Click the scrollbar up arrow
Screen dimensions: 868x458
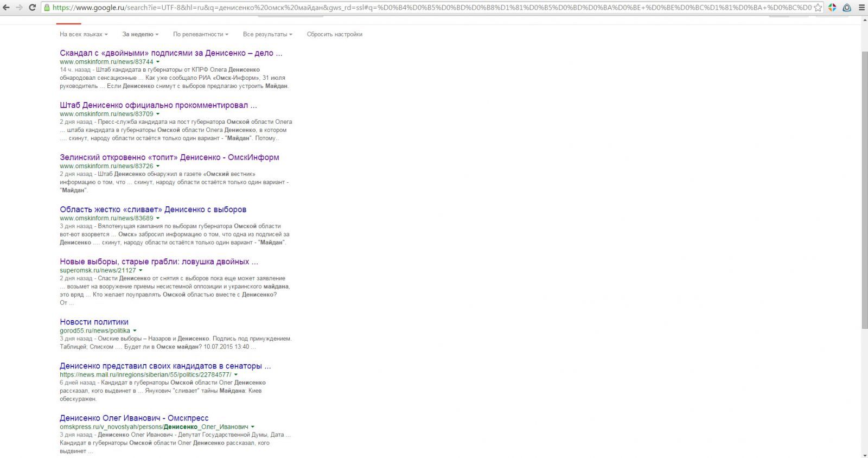865,20
